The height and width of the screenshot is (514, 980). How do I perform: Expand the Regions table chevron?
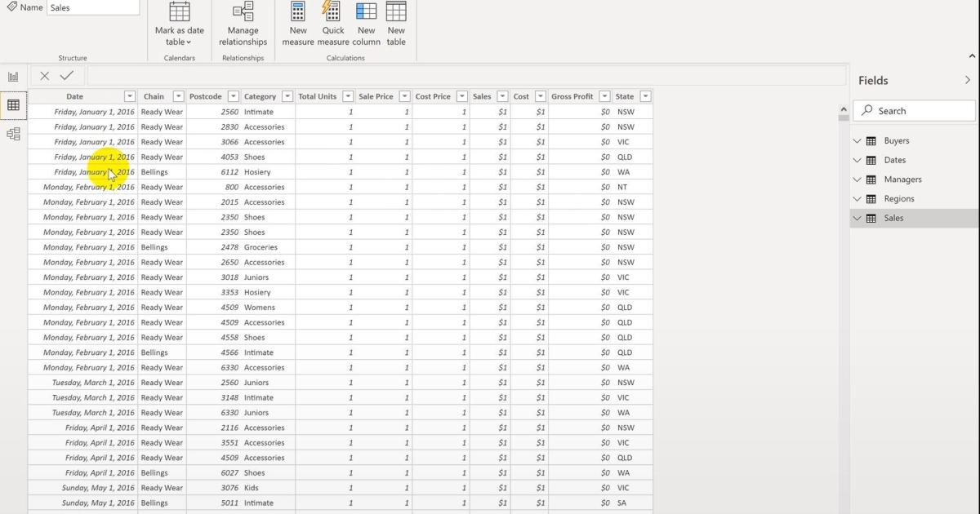pyautogui.click(x=857, y=199)
